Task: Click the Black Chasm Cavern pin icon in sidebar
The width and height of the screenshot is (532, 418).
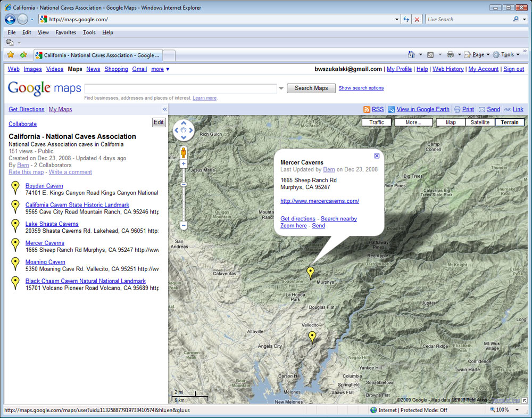Action: pos(15,283)
